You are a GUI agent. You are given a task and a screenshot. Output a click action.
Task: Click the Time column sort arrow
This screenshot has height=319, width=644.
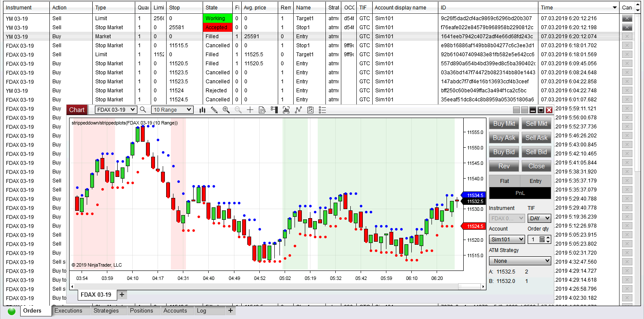615,8
